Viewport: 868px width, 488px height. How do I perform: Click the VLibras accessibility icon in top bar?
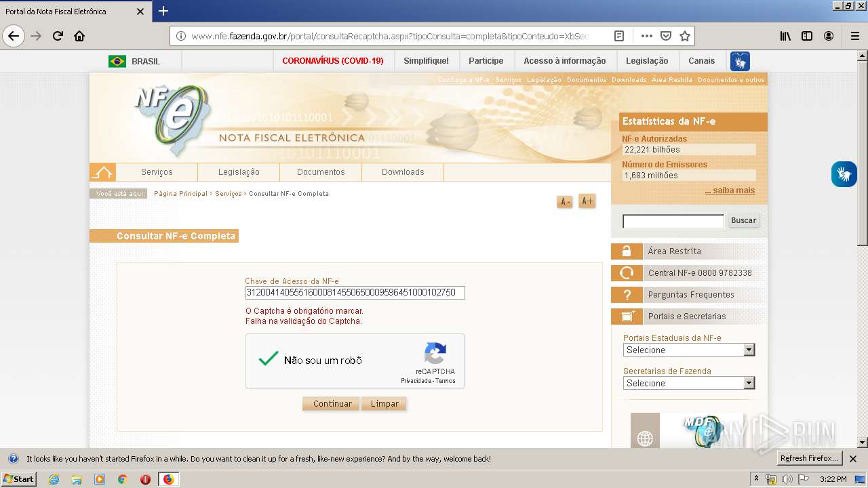tap(740, 61)
